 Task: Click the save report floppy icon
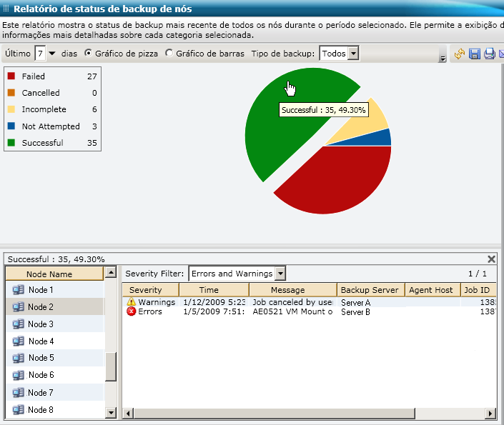click(x=475, y=54)
